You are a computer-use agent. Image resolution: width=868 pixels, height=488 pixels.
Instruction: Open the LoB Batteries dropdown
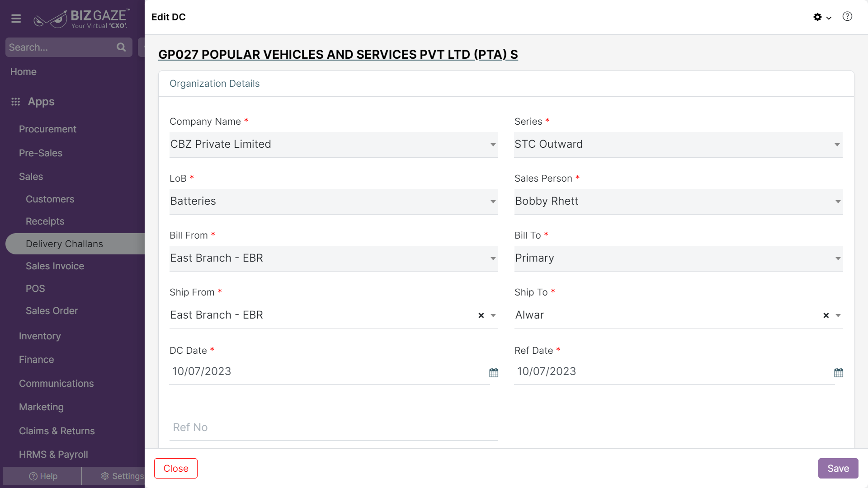334,202
